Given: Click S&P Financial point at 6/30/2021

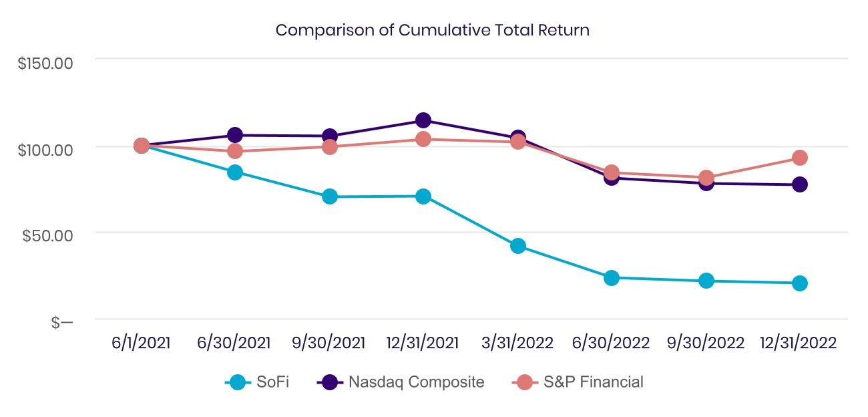Looking at the screenshot, I should coord(235,151).
